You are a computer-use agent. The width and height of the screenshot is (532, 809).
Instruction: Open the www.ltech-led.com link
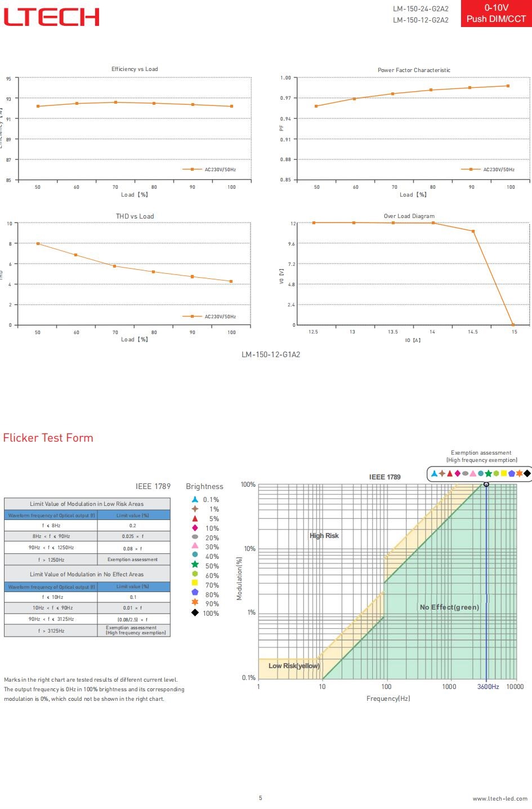[x=500, y=798]
